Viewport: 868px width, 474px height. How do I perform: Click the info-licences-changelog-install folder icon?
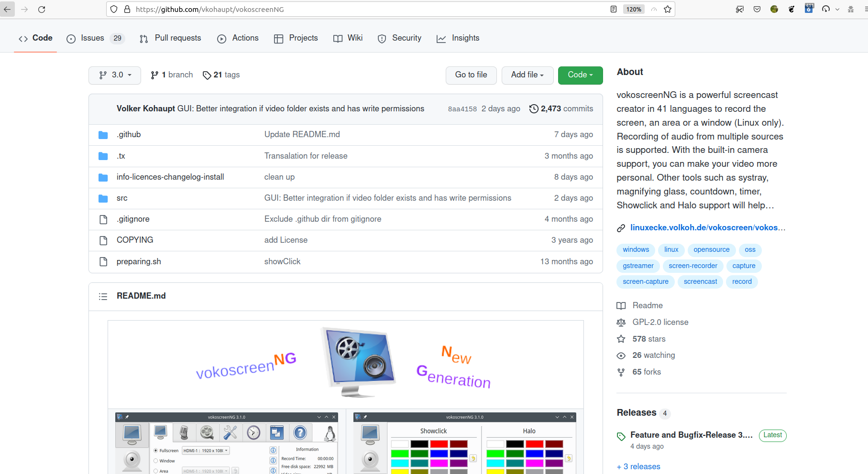click(103, 177)
